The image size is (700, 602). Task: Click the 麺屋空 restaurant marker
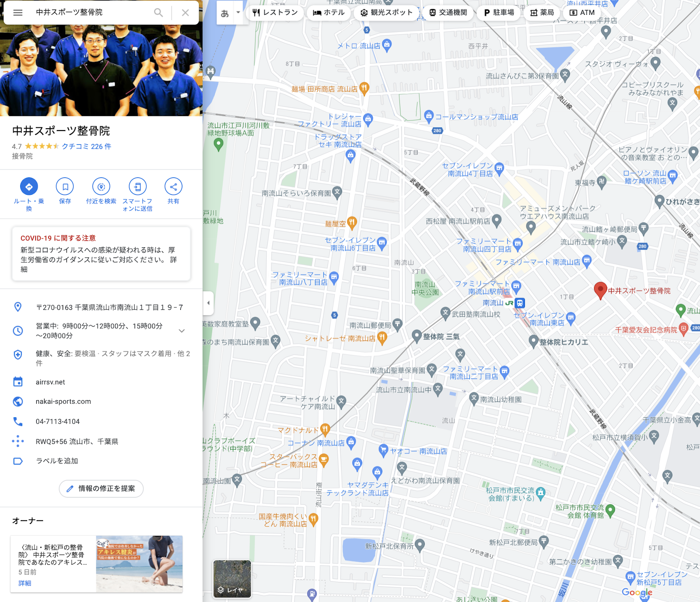(352, 223)
